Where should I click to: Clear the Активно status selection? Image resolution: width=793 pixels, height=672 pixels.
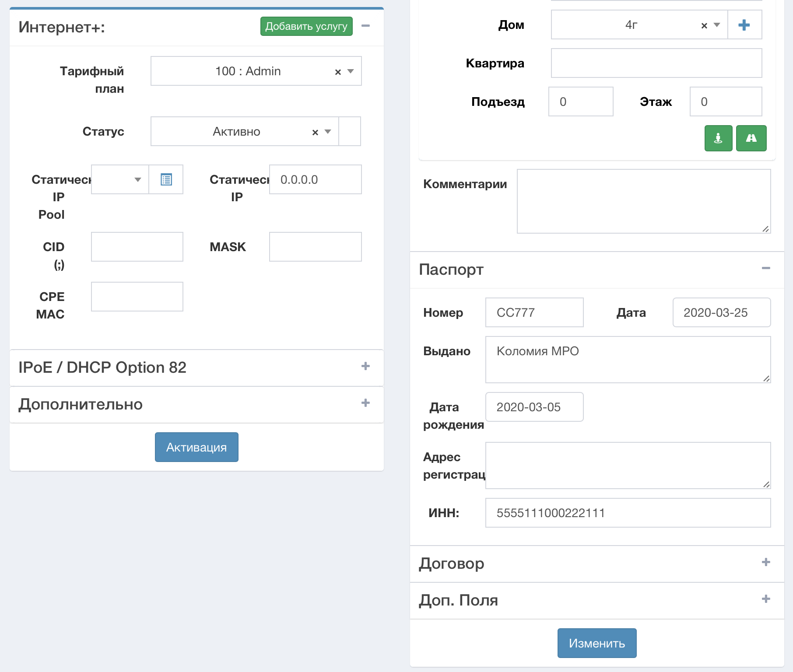(x=315, y=132)
